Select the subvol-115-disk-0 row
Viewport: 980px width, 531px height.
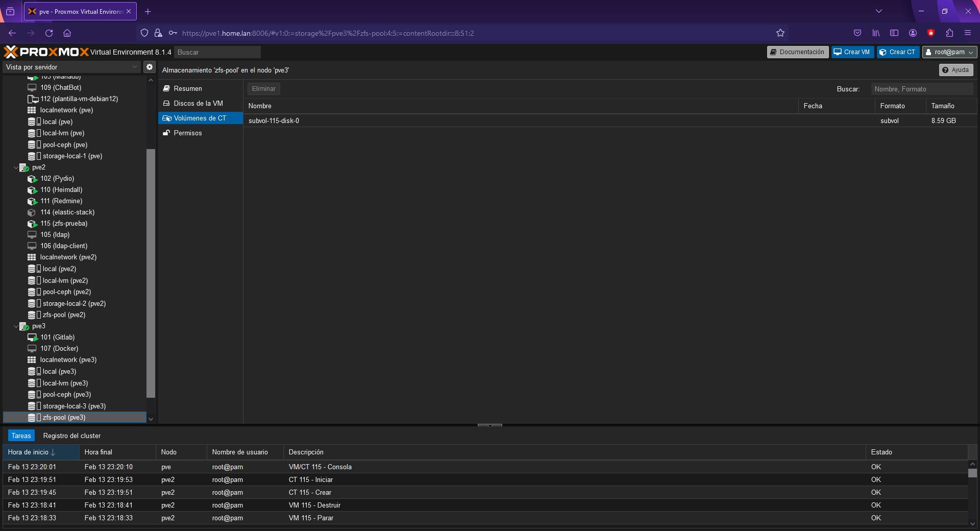(x=610, y=121)
